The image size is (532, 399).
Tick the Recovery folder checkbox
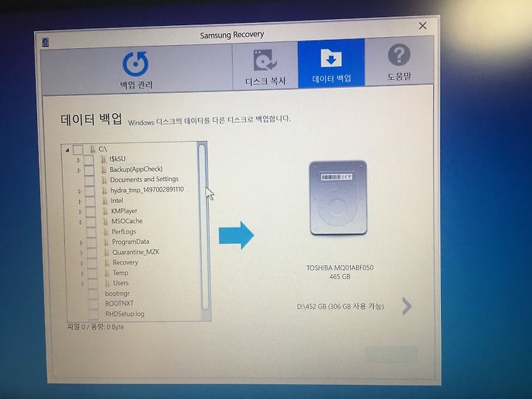tap(92, 263)
